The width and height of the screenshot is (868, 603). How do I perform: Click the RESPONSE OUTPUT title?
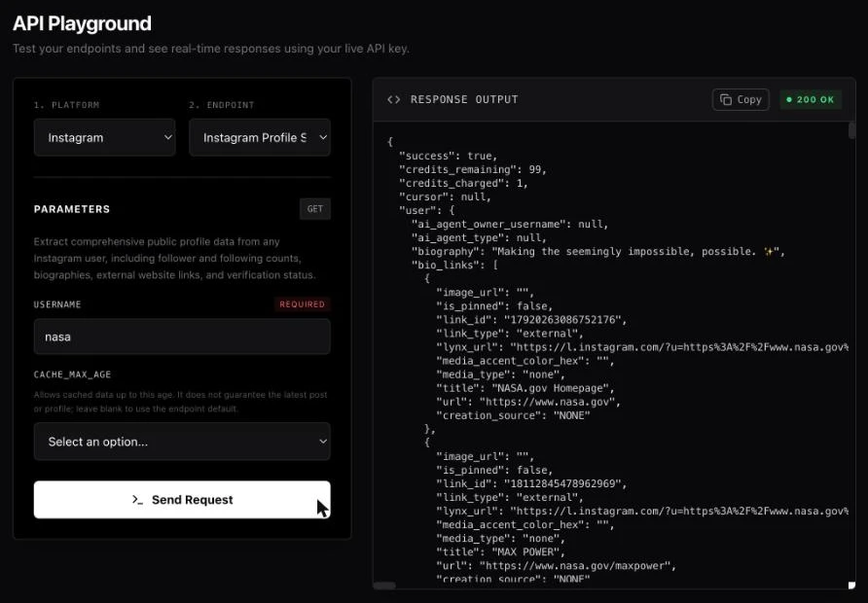click(464, 99)
